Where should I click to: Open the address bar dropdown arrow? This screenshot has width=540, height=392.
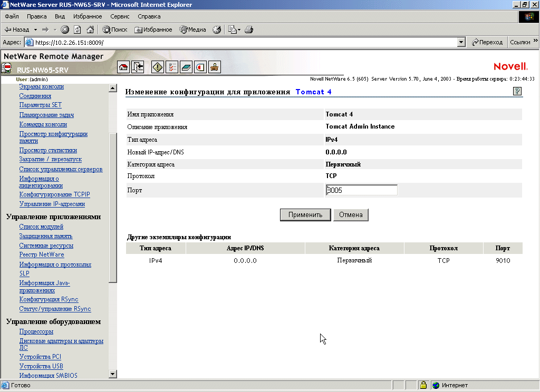pyautogui.click(x=461, y=42)
